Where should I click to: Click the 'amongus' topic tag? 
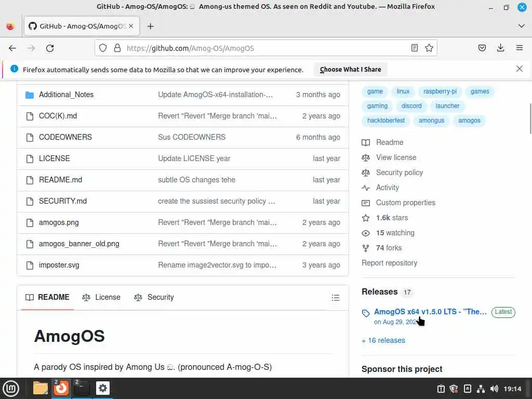[x=431, y=121]
